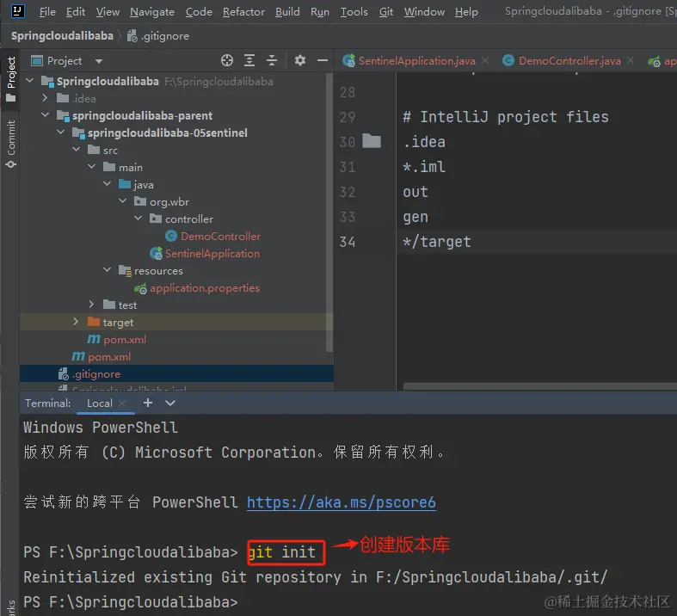Open the Help menu
Image resolution: width=677 pixels, height=616 pixels.
point(466,12)
